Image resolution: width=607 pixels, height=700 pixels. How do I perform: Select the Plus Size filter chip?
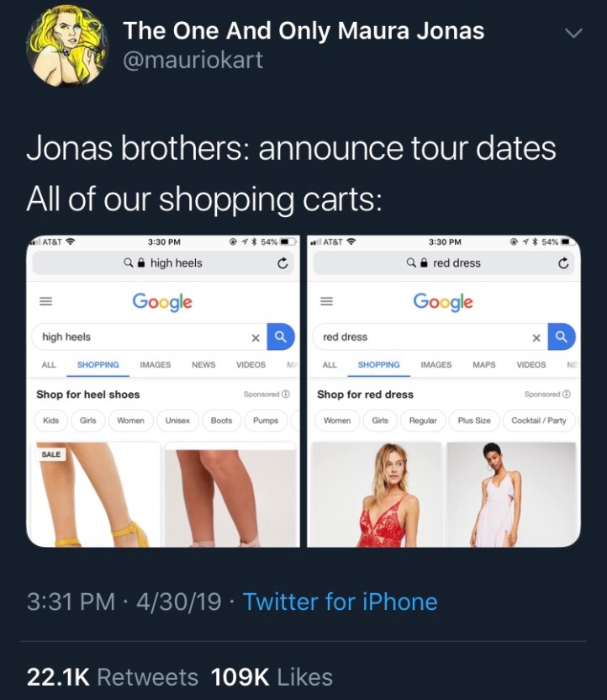click(476, 421)
